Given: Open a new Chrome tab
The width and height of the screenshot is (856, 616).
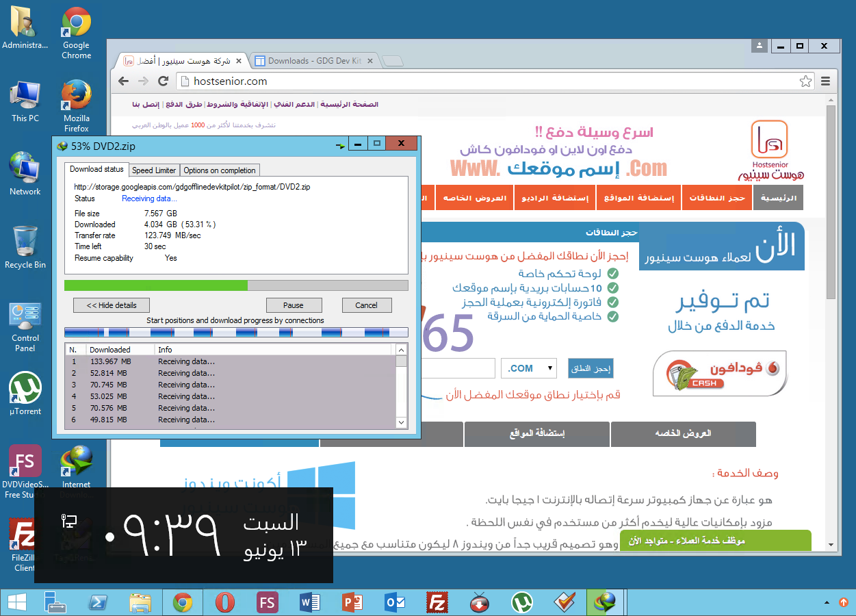Looking at the screenshot, I should 392,62.
